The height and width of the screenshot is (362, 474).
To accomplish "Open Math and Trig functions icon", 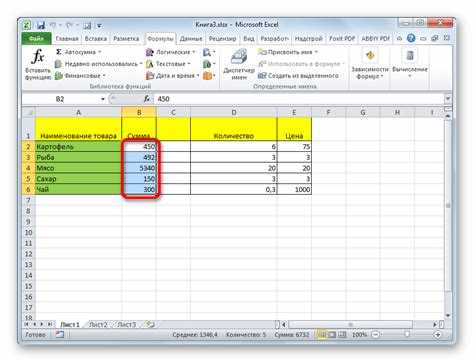I will tap(209, 64).
